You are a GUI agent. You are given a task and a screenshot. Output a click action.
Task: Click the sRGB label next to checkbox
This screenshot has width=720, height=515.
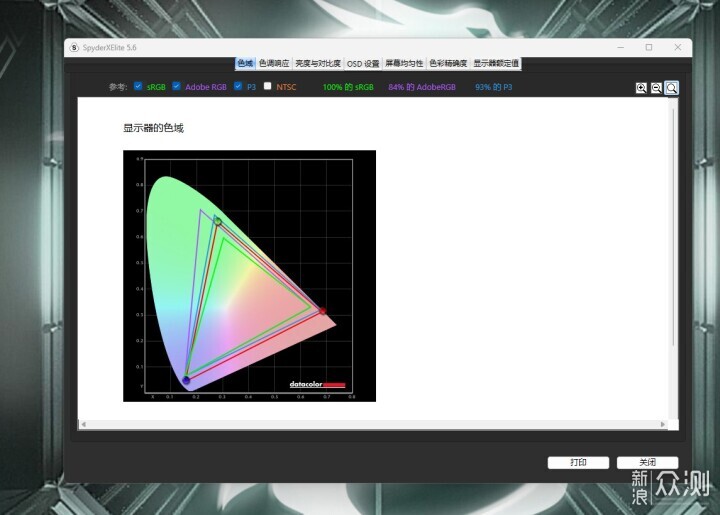tap(156, 87)
